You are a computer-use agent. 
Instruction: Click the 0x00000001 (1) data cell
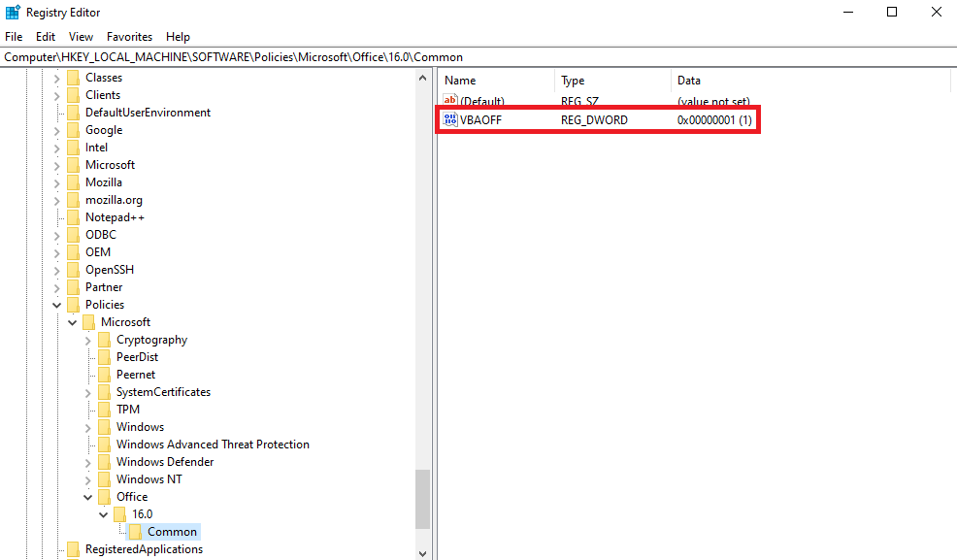pyautogui.click(x=714, y=120)
